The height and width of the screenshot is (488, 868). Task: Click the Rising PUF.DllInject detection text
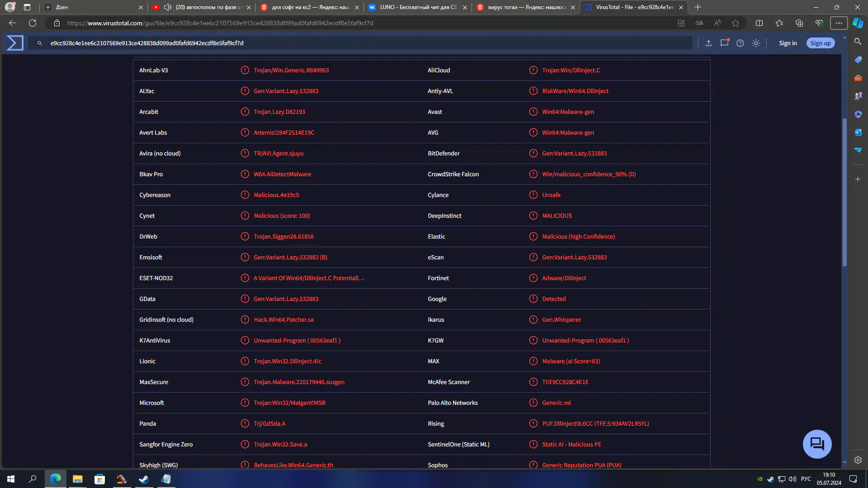coord(595,423)
